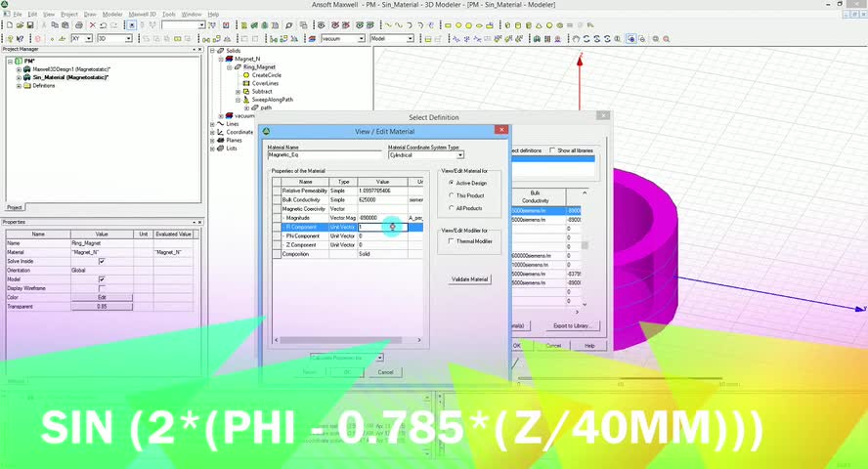Select the Draw ellipse tool
The height and width of the screenshot is (469, 868).
pos(479,25)
